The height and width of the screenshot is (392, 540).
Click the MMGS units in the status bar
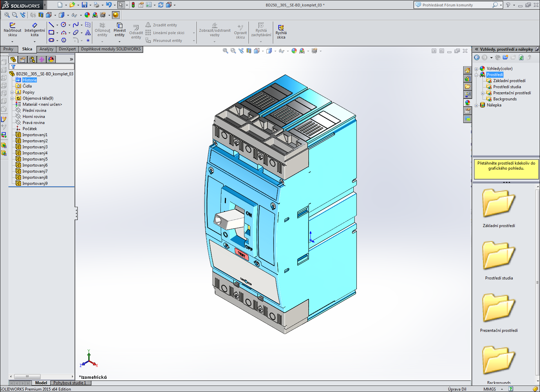pos(490,389)
